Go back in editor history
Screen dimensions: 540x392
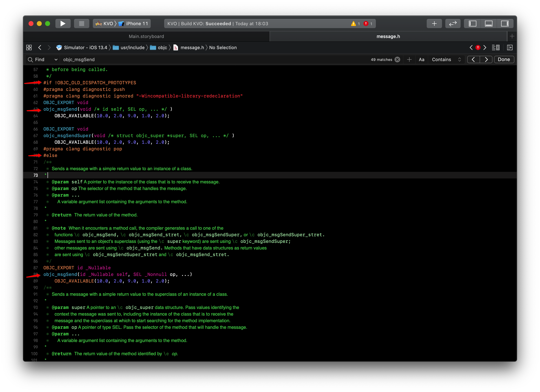(x=40, y=48)
